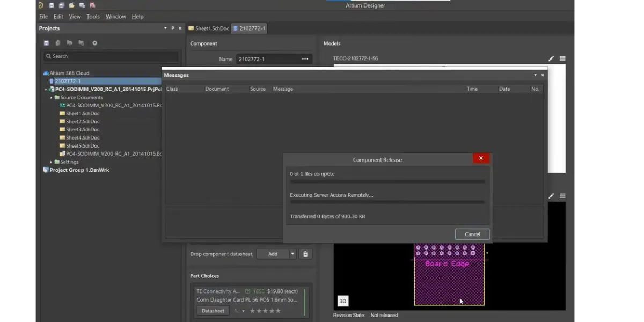Click the save icon in the Projects panel toolbar
Screen dimensions: 644x322
(x=47, y=43)
